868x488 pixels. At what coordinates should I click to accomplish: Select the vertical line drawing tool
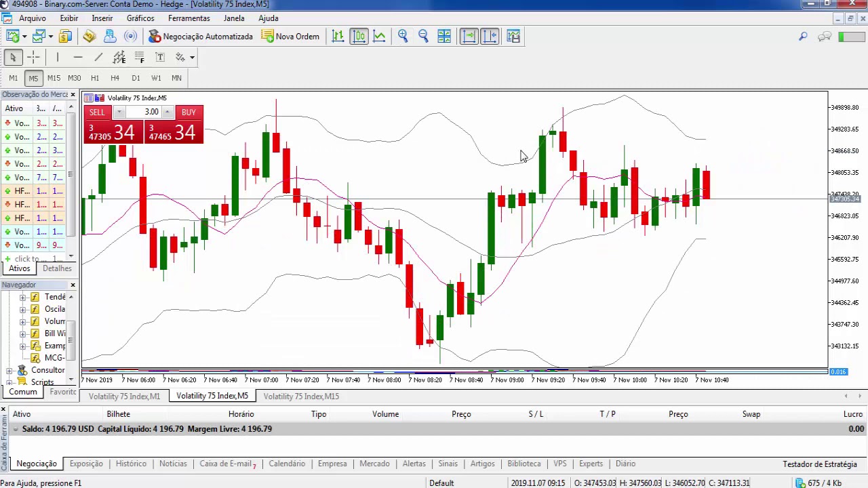pyautogui.click(x=58, y=57)
